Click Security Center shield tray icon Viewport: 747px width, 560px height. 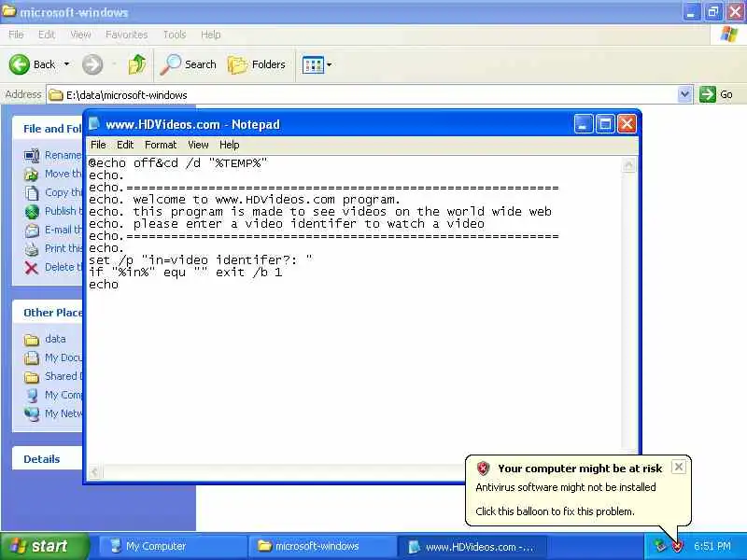pyautogui.click(x=678, y=546)
